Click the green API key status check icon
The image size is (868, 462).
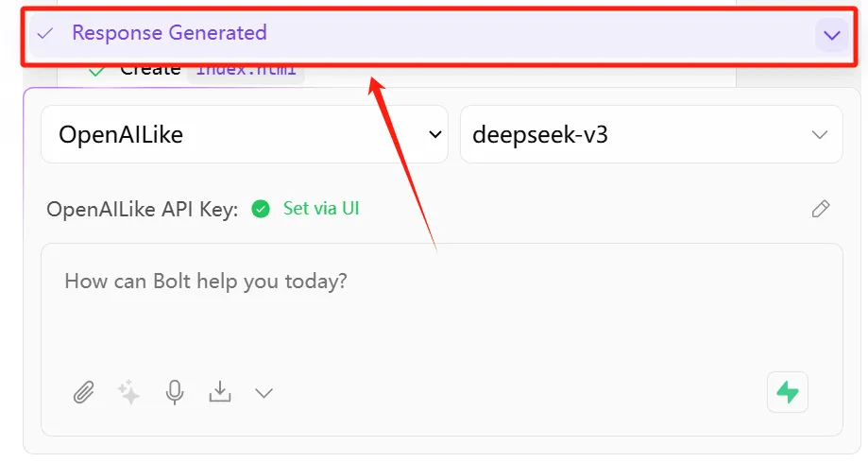point(261,209)
